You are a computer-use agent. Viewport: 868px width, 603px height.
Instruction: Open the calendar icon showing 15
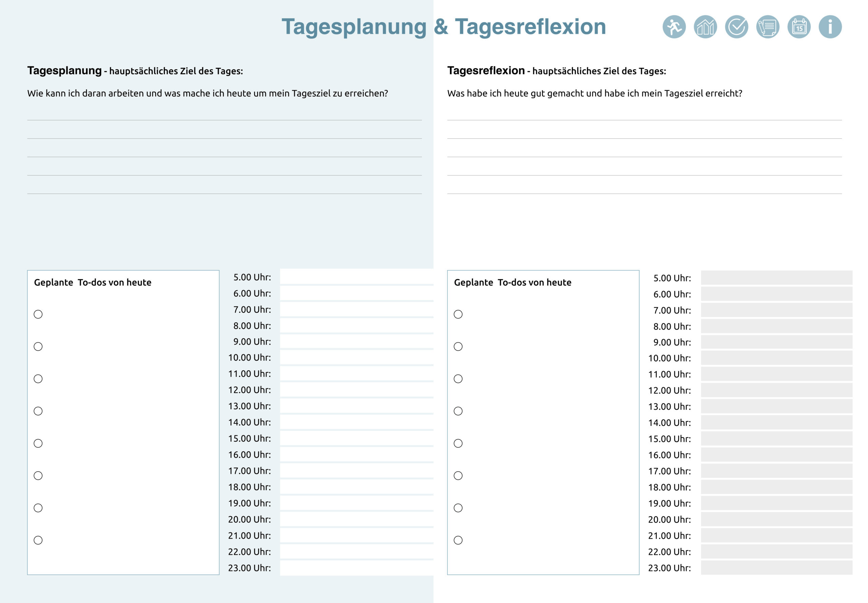[799, 27]
